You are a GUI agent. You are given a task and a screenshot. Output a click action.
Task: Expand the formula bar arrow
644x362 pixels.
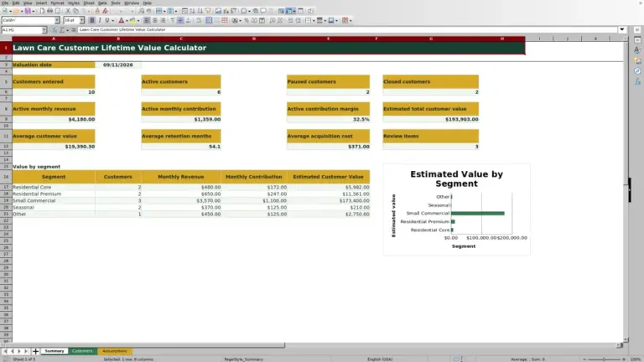(622, 29)
